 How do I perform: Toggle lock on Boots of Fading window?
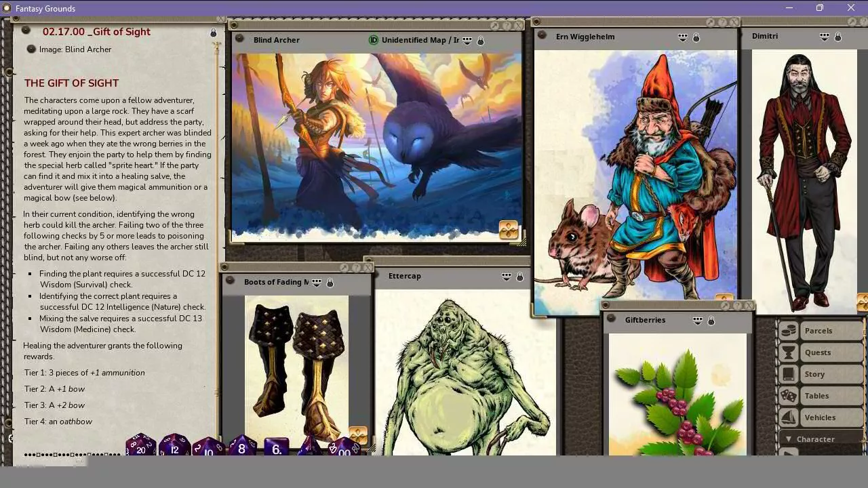point(330,283)
